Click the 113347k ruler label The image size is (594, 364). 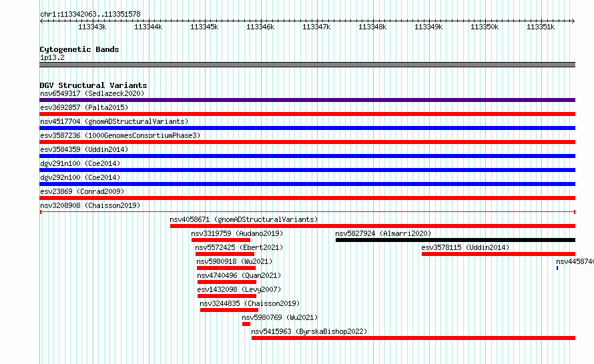(316, 27)
